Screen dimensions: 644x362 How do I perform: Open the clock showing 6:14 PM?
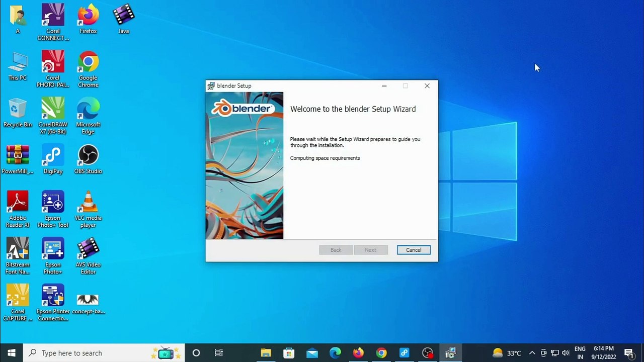(603, 353)
